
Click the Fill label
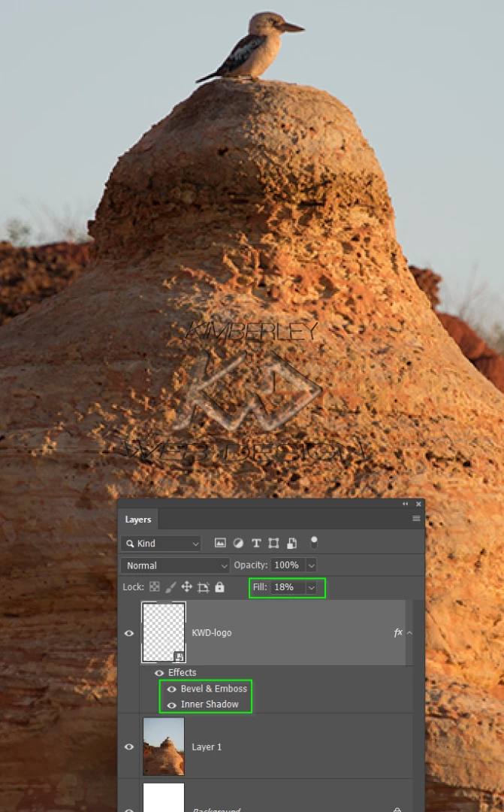260,586
